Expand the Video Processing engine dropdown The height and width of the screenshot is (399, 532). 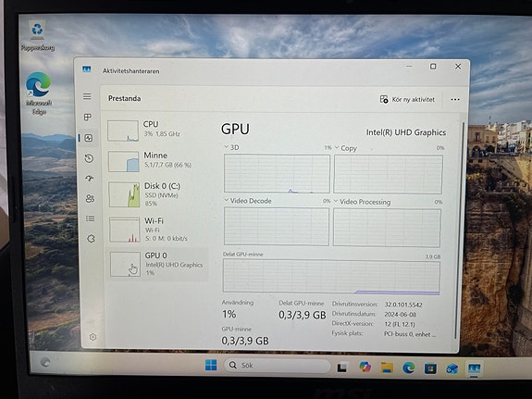click(363, 202)
